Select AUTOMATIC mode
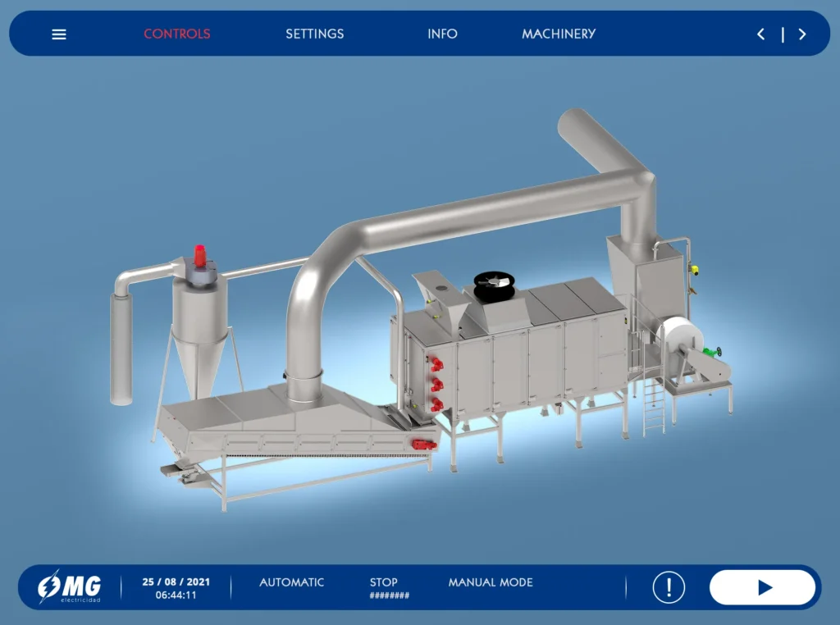840x625 pixels. 291,582
